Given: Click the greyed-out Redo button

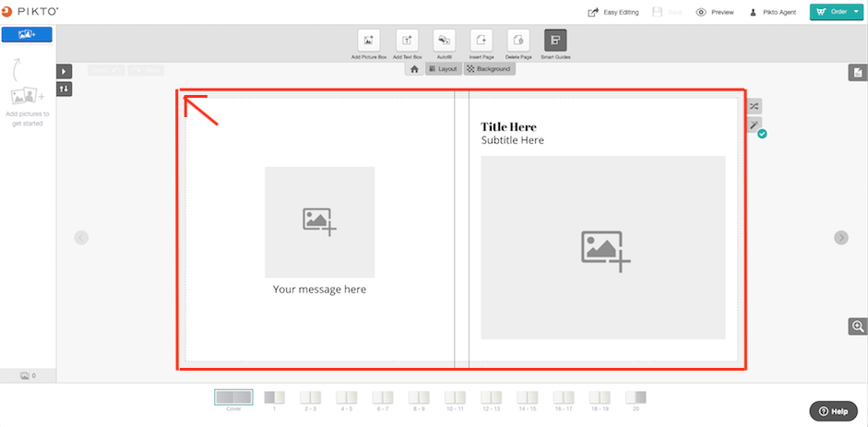Looking at the screenshot, I should 146,70.
